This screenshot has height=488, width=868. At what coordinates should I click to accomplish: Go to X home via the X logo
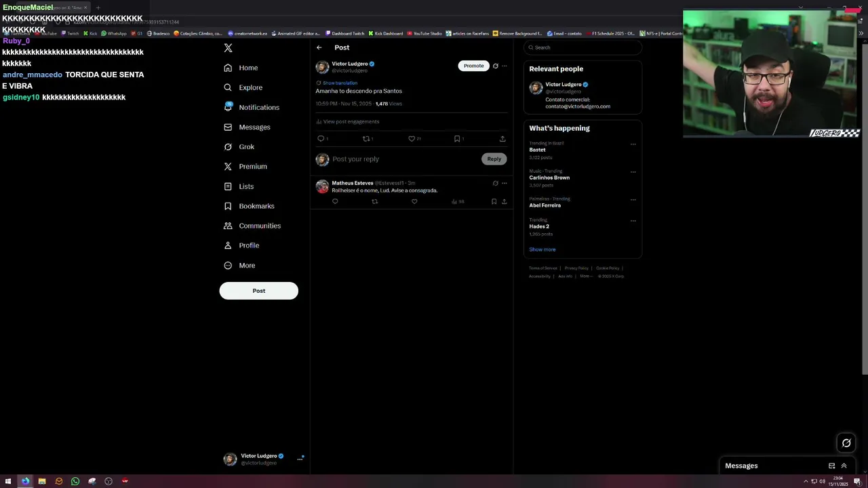tap(228, 47)
